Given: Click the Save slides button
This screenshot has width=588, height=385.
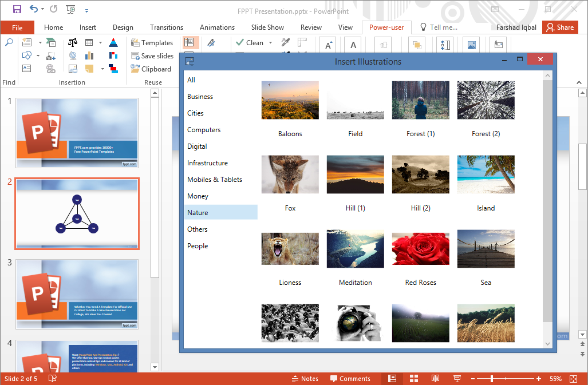Looking at the screenshot, I should coord(152,55).
